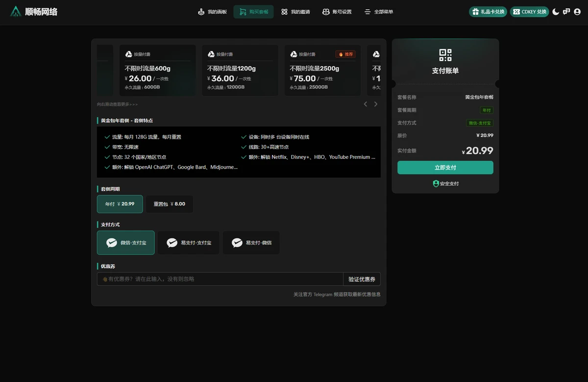Select the 购买套餐 navigation tab
The width and height of the screenshot is (588, 382).
click(x=254, y=12)
